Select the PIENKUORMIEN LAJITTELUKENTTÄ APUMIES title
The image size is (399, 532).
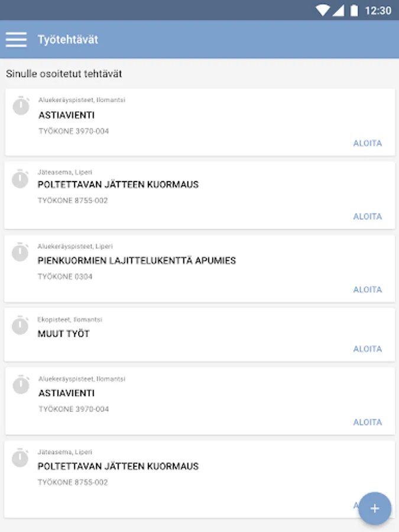click(x=137, y=261)
